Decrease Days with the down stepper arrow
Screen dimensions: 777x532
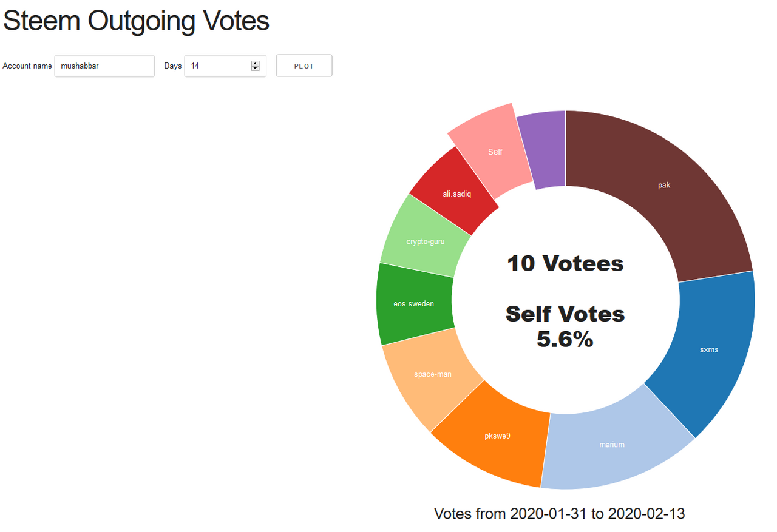[255, 69]
